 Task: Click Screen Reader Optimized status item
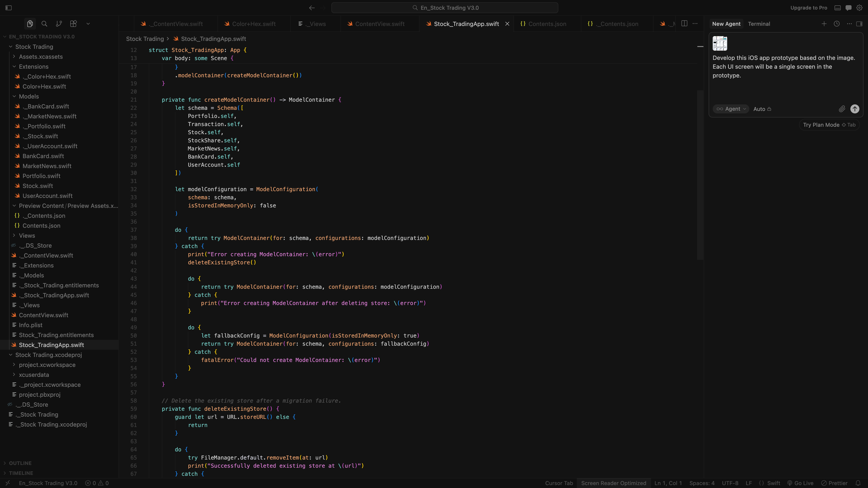tap(614, 483)
